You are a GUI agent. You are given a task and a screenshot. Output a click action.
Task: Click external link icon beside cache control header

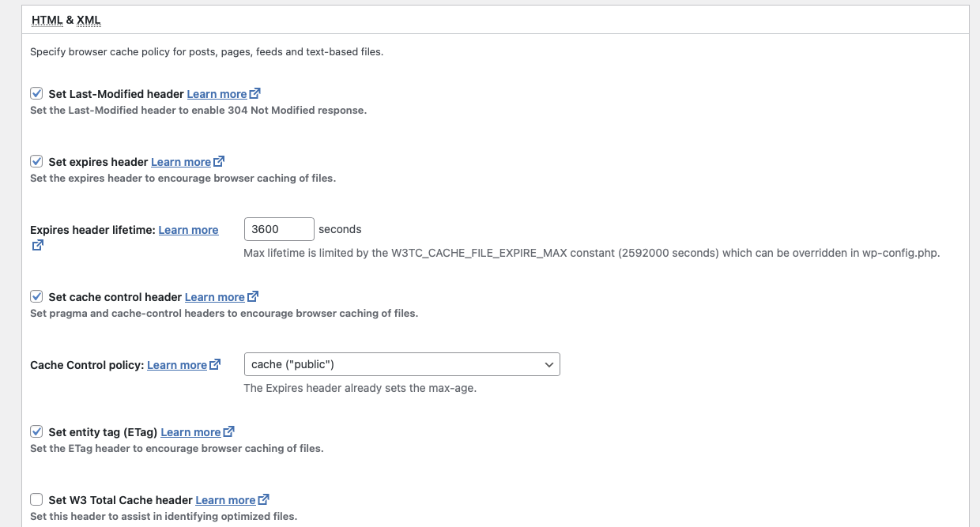(253, 297)
